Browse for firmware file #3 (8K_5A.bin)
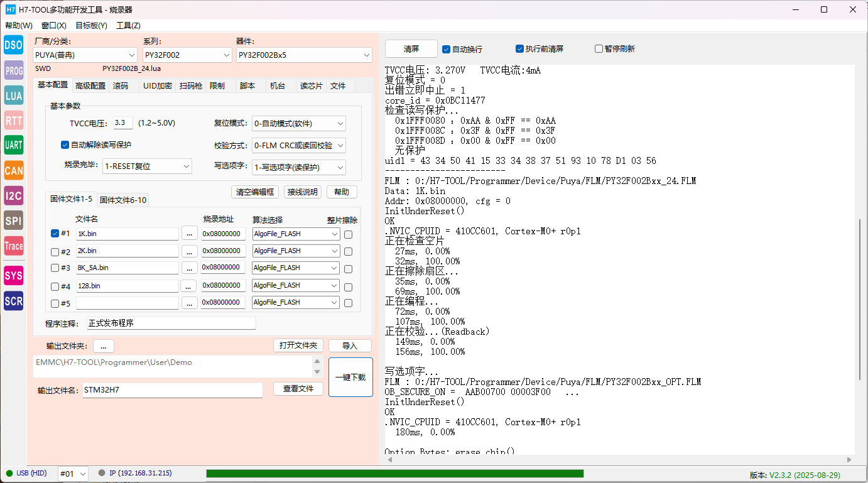868x483 pixels. tap(190, 268)
